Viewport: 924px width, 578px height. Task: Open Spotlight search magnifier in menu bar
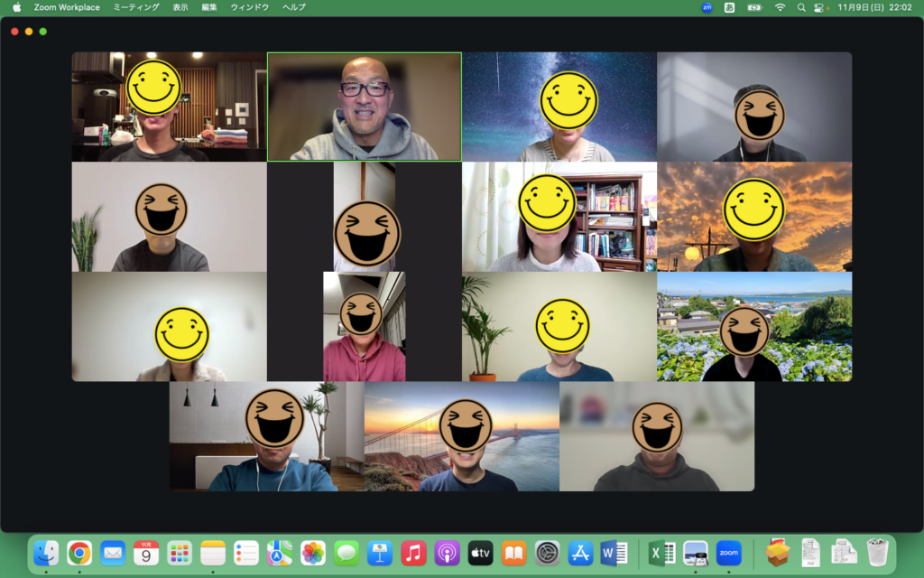point(800,7)
